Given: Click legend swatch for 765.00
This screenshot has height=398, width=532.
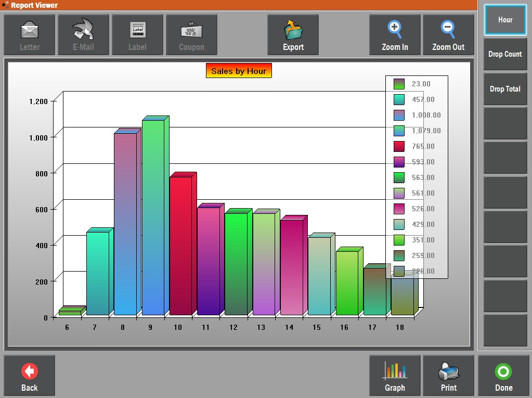Looking at the screenshot, I should pyautogui.click(x=399, y=146).
